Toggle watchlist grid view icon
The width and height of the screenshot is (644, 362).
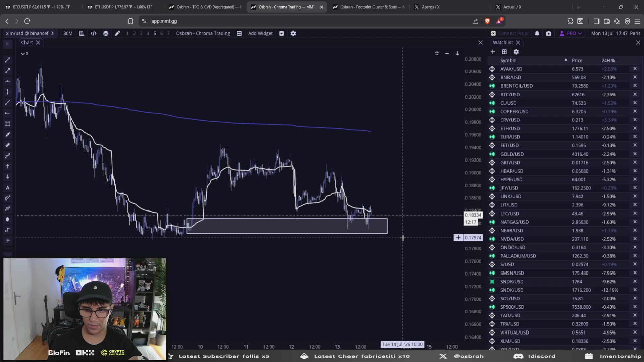pos(504,52)
